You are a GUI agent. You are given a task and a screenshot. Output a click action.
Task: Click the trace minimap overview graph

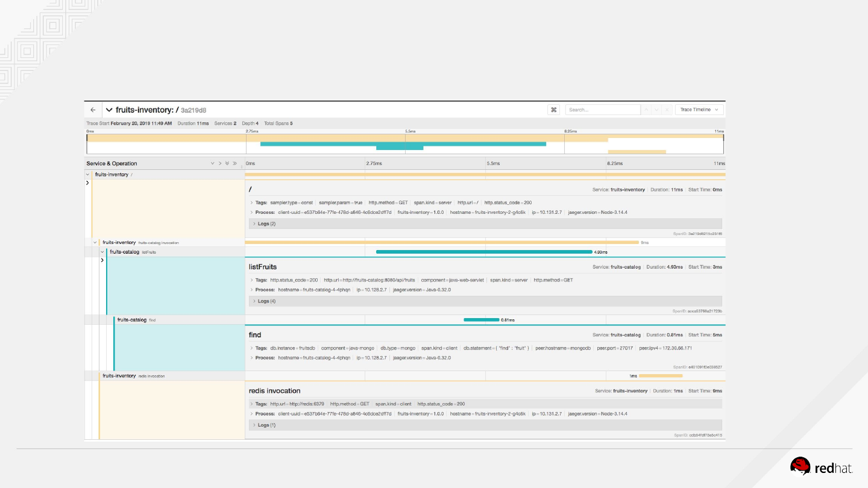(x=405, y=144)
